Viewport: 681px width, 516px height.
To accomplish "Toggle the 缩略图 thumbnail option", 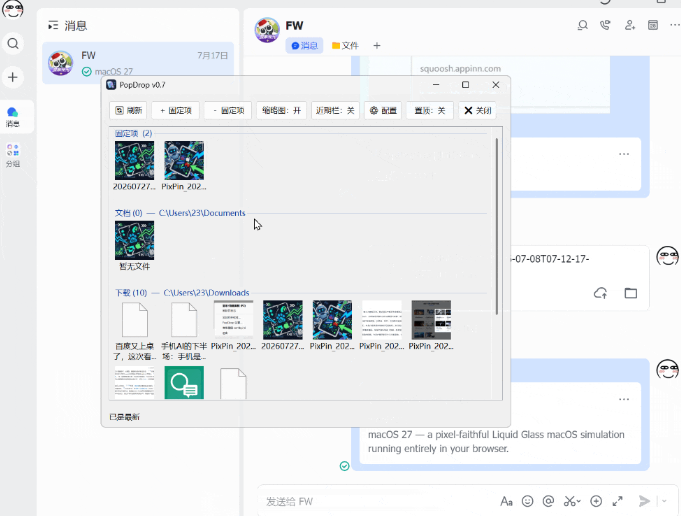I will [281, 110].
